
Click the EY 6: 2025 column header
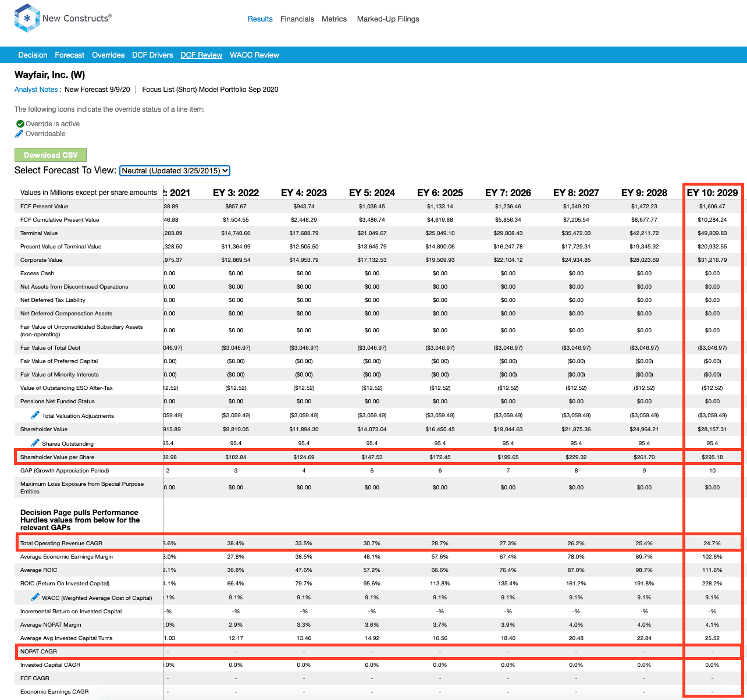click(x=440, y=193)
